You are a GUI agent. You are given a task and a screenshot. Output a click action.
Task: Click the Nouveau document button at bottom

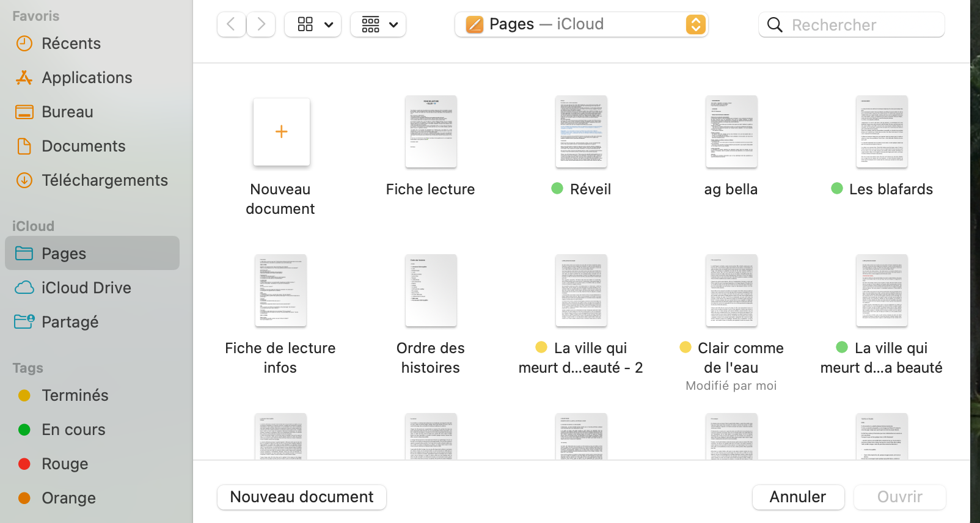302,497
